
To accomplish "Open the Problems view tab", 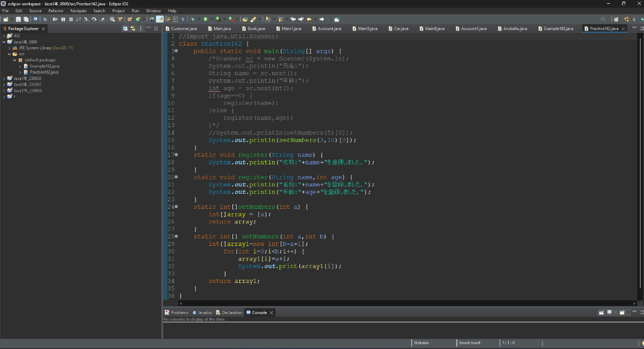I will [179, 312].
